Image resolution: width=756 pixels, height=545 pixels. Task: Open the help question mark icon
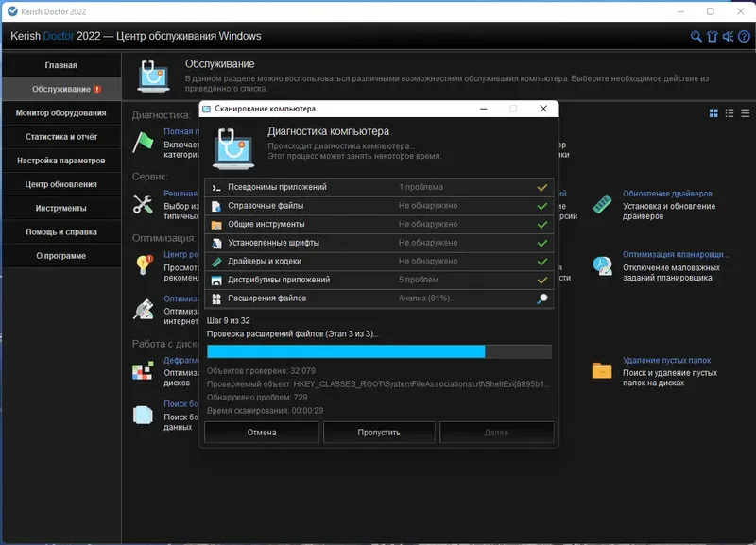pos(744,36)
